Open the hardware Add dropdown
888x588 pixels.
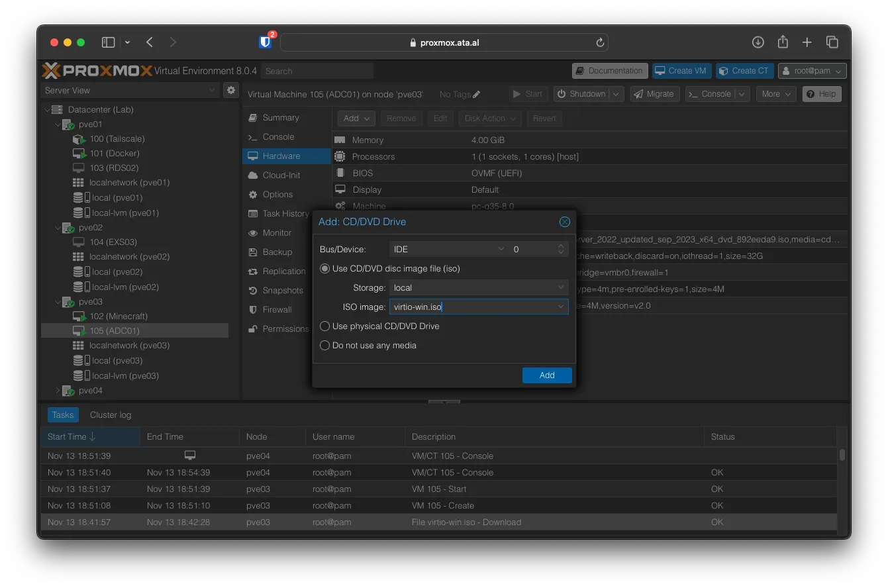click(356, 119)
